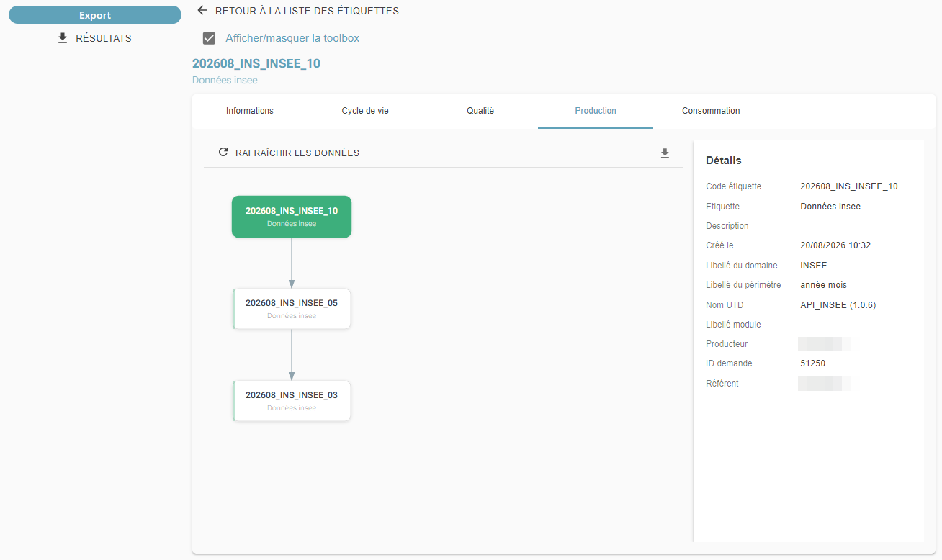942x560 pixels.
Task: Click the Afficher/masquer la toolbox label
Action: coord(292,38)
